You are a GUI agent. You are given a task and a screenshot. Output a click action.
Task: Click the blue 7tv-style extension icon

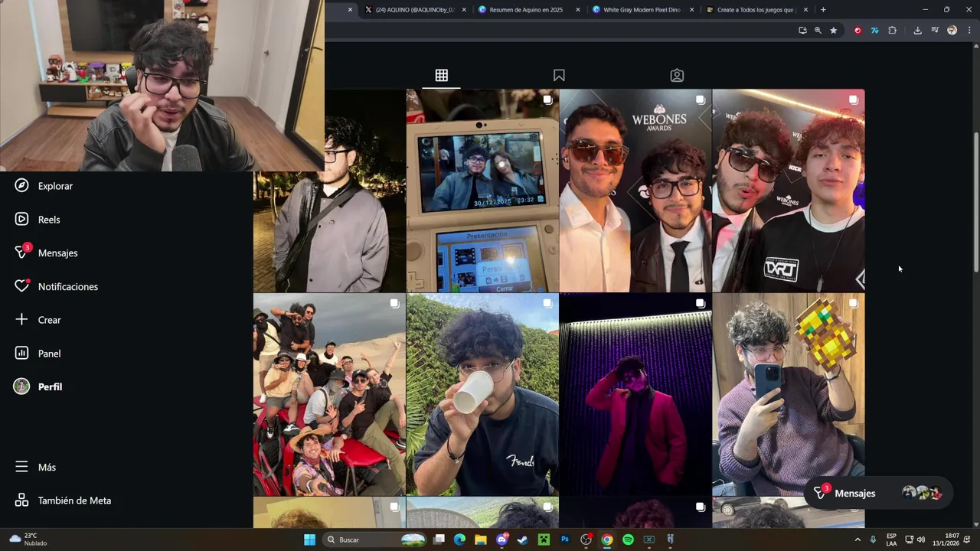coord(874,31)
